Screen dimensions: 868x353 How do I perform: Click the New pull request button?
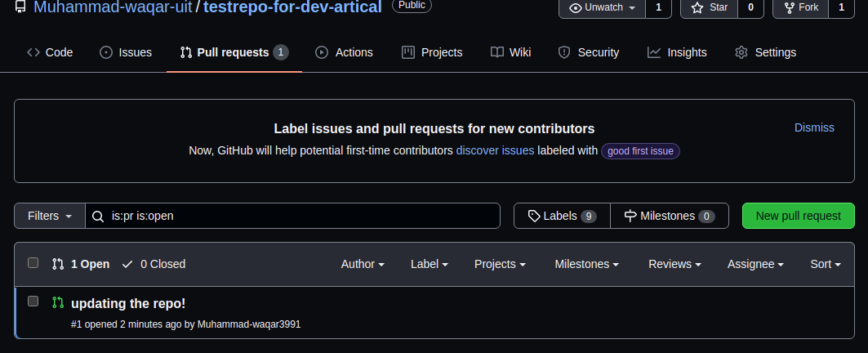click(x=799, y=216)
